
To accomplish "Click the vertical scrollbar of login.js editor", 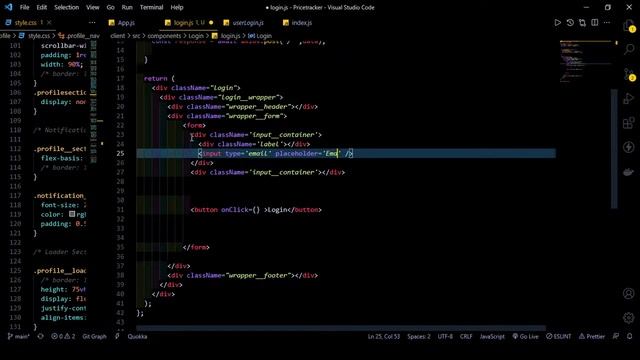I will (x=614, y=148).
